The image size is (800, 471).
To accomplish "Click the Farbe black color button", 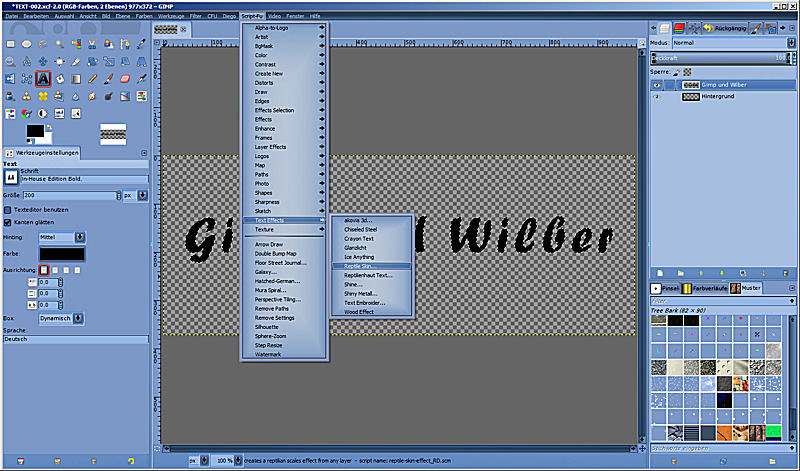I will [62, 254].
